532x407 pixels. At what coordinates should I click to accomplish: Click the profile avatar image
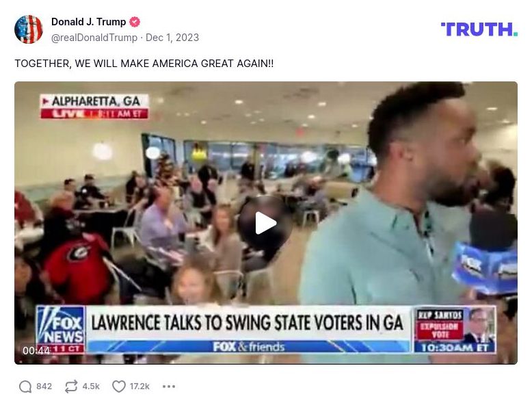pos(29,29)
